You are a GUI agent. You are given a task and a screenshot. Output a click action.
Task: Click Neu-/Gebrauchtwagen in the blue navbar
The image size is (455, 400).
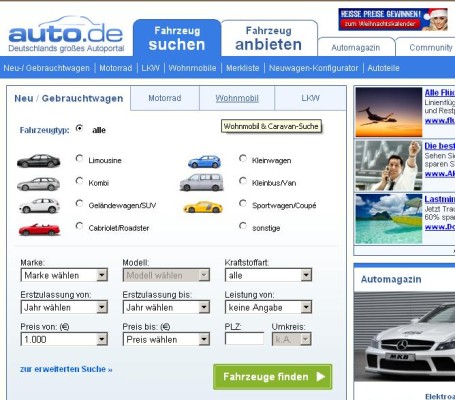[47, 68]
